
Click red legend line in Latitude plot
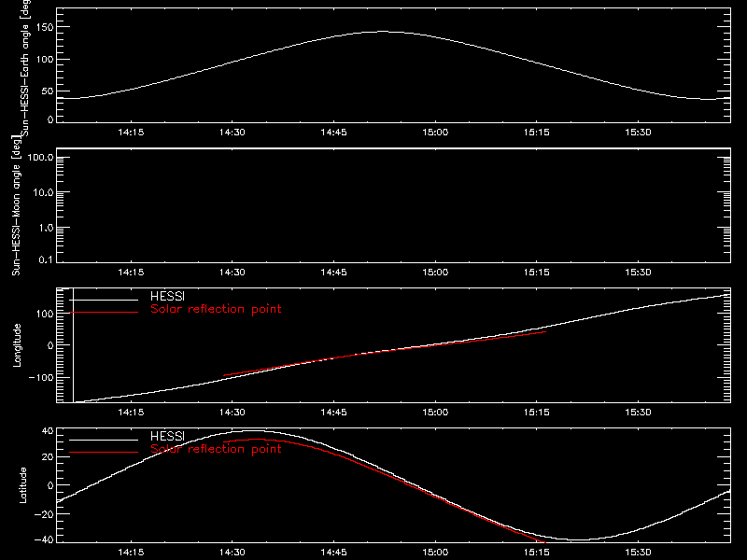pyautogui.click(x=104, y=453)
